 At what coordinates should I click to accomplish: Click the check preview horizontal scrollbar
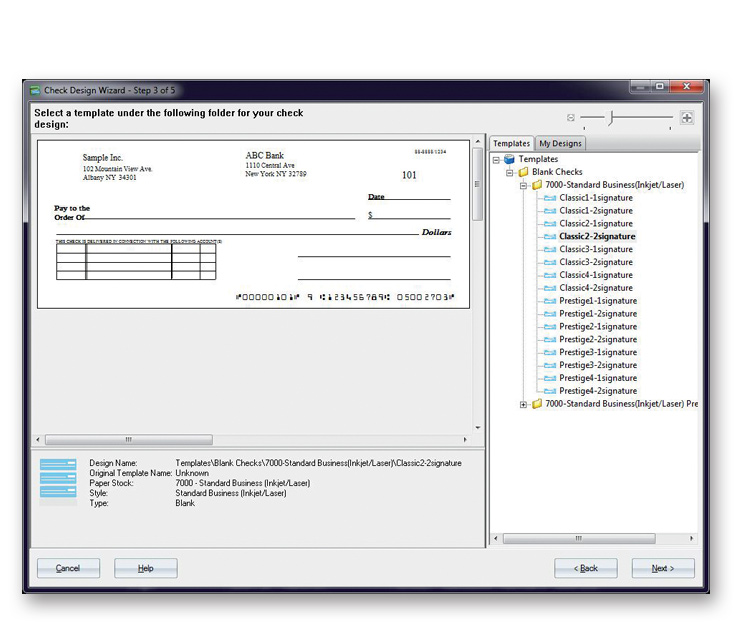[x=128, y=440]
